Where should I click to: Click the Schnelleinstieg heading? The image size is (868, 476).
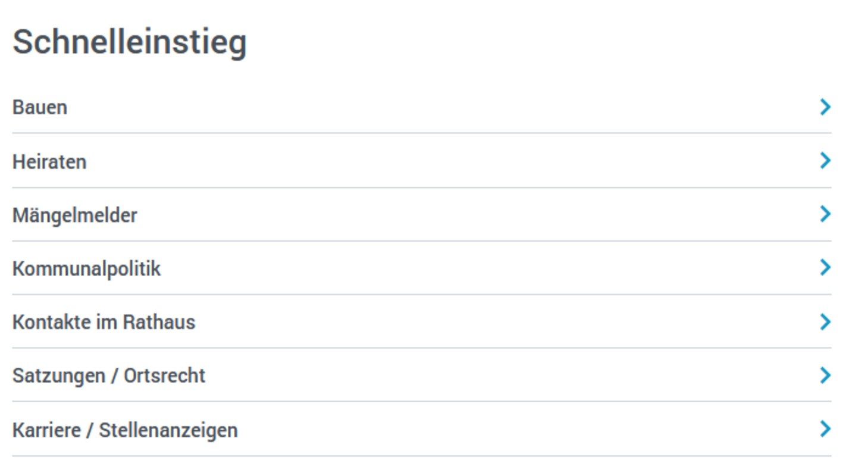click(130, 43)
